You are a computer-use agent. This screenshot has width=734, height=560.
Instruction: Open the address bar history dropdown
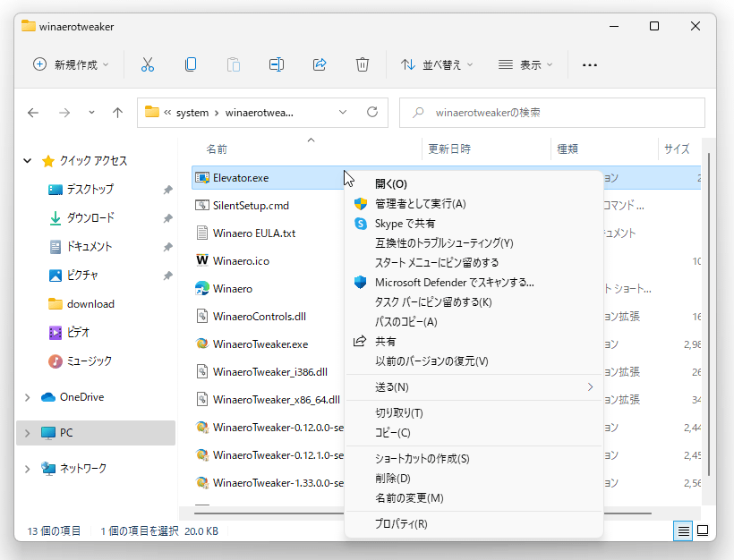click(x=343, y=113)
